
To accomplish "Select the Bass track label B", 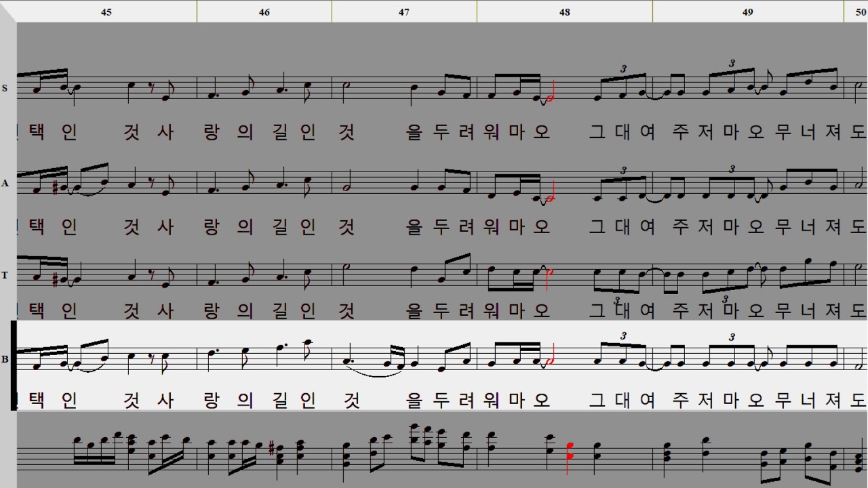I will coord(5,359).
